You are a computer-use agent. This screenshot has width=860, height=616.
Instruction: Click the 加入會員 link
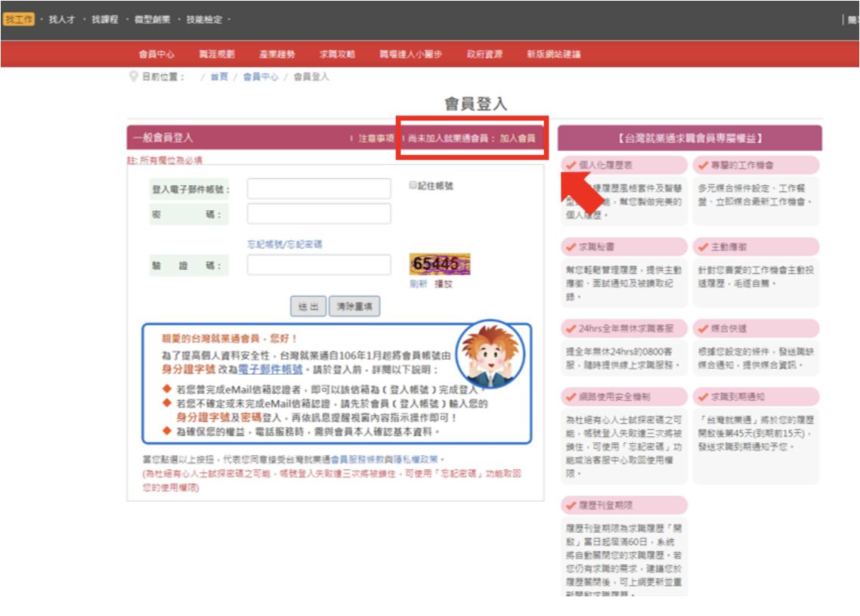[x=517, y=138]
